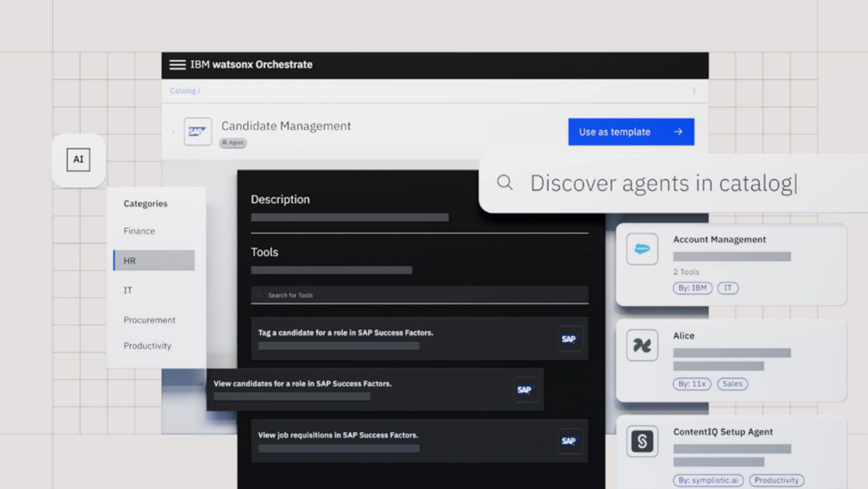The image size is (868, 489).
Task: Click the By: IBM tag
Action: 692,288
